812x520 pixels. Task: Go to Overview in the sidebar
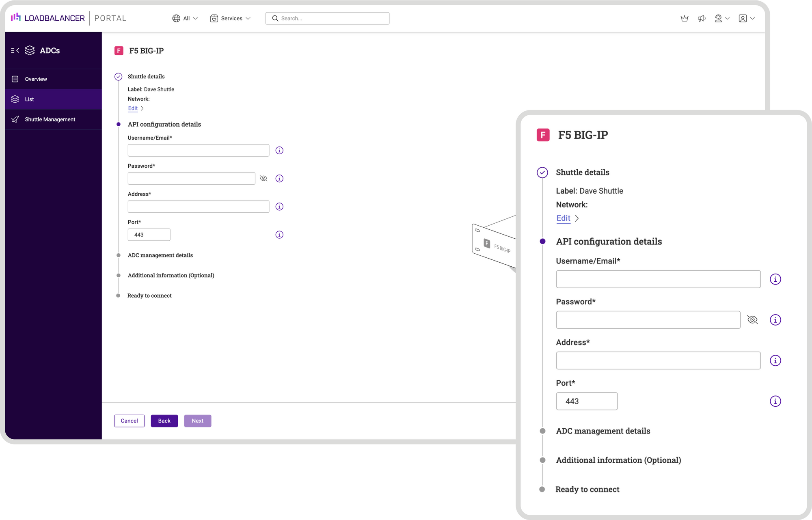pyautogui.click(x=53, y=79)
